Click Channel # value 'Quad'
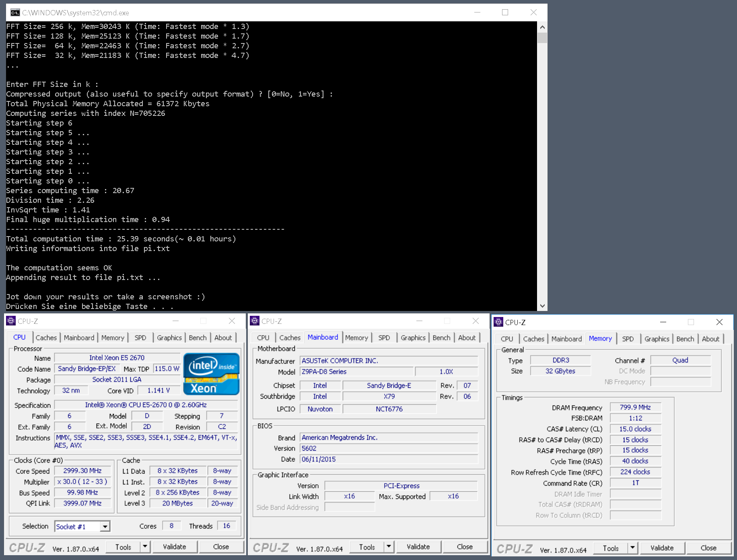This screenshot has width=737, height=560. click(680, 360)
